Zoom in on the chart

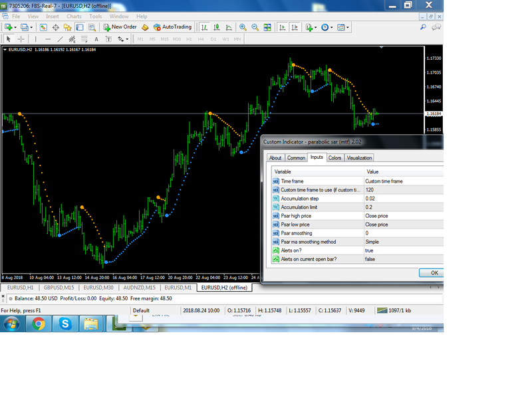tap(243, 27)
